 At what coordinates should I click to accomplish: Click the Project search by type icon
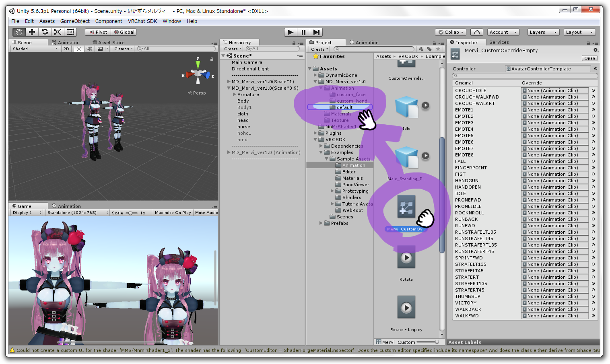click(421, 49)
